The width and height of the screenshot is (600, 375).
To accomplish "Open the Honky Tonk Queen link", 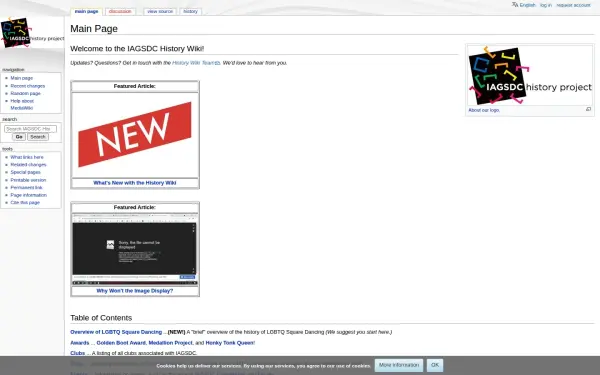I will [230, 343].
